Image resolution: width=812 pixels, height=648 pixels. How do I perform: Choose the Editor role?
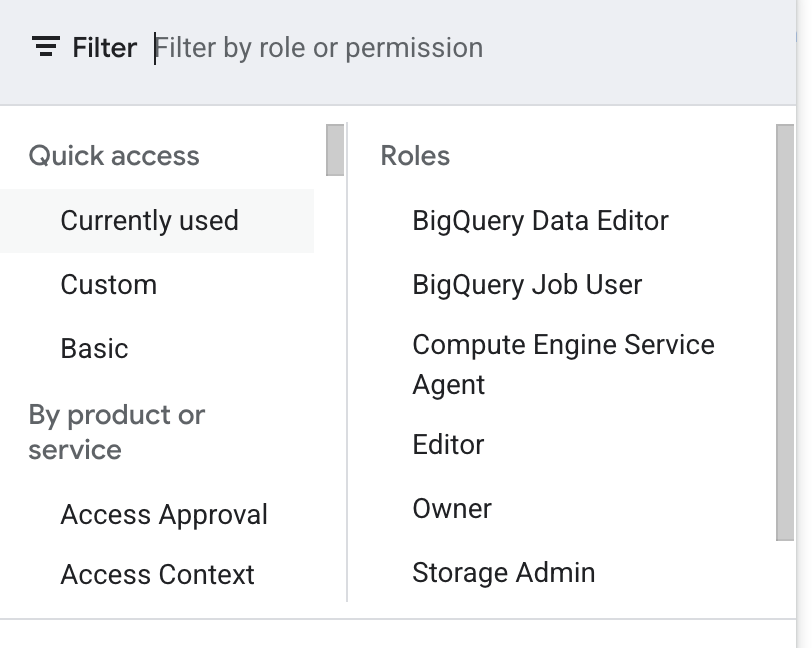coord(448,445)
